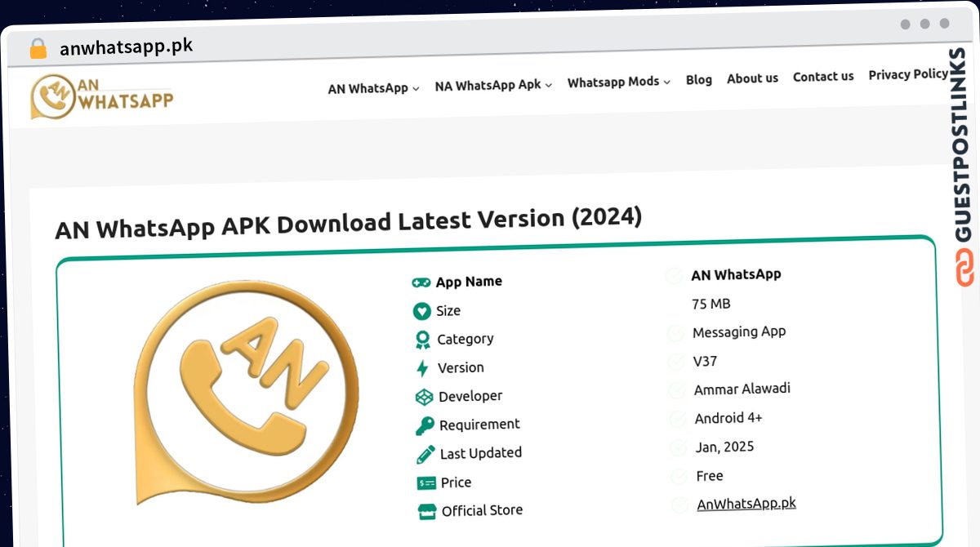Click the check icon beside Jan, 2025
980x547 pixels.
[679, 448]
